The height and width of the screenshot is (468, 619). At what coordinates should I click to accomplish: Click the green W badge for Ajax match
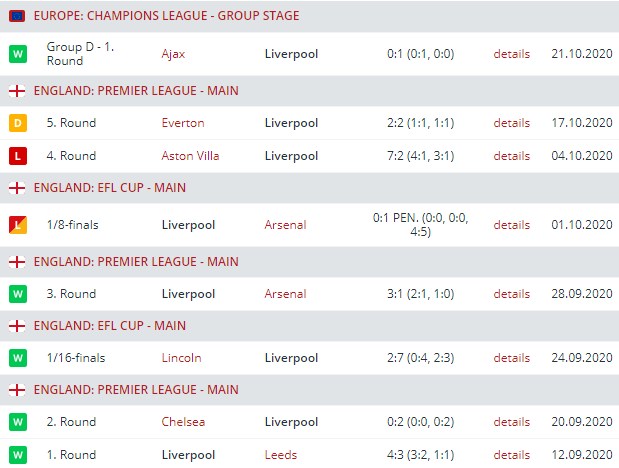(16, 54)
